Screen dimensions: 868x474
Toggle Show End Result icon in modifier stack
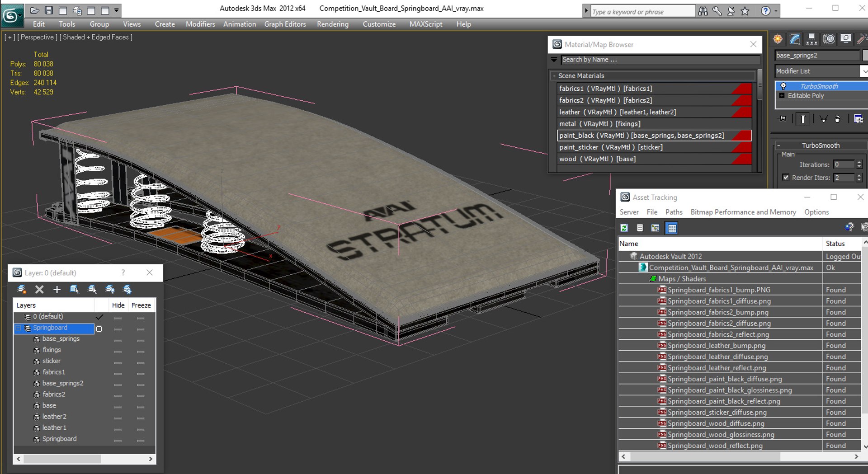(803, 119)
